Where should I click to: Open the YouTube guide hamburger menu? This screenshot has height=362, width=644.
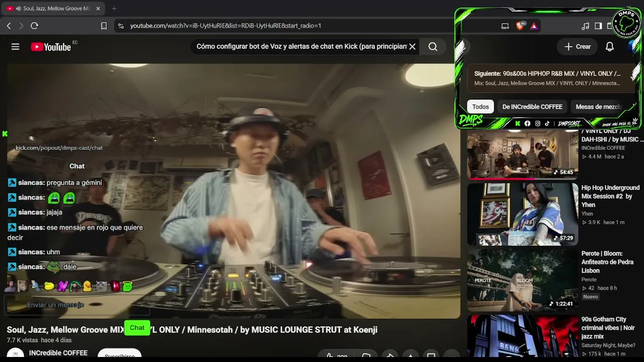click(16, 47)
